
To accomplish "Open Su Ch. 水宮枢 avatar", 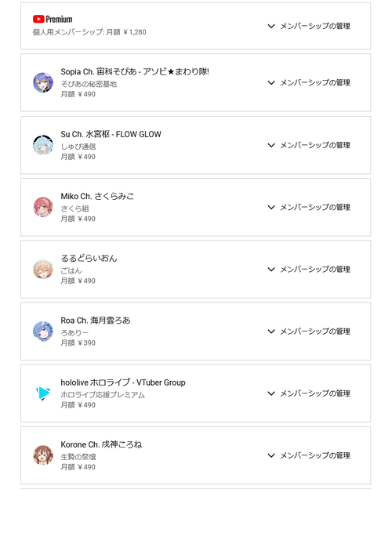I will (x=43, y=145).
